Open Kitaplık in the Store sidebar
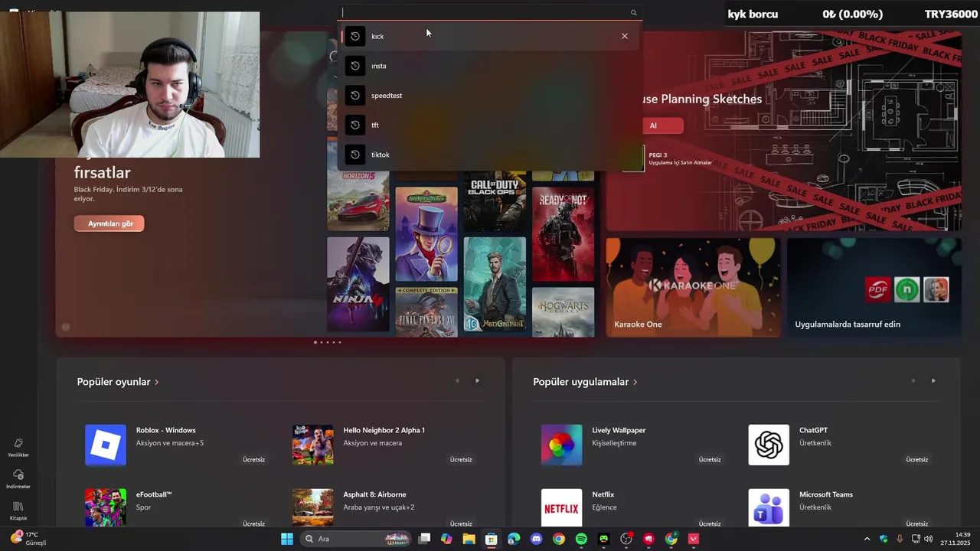Image resolution: width=980 pixels, height=551 pixels. pyautogui.click(x=18, y=511)
